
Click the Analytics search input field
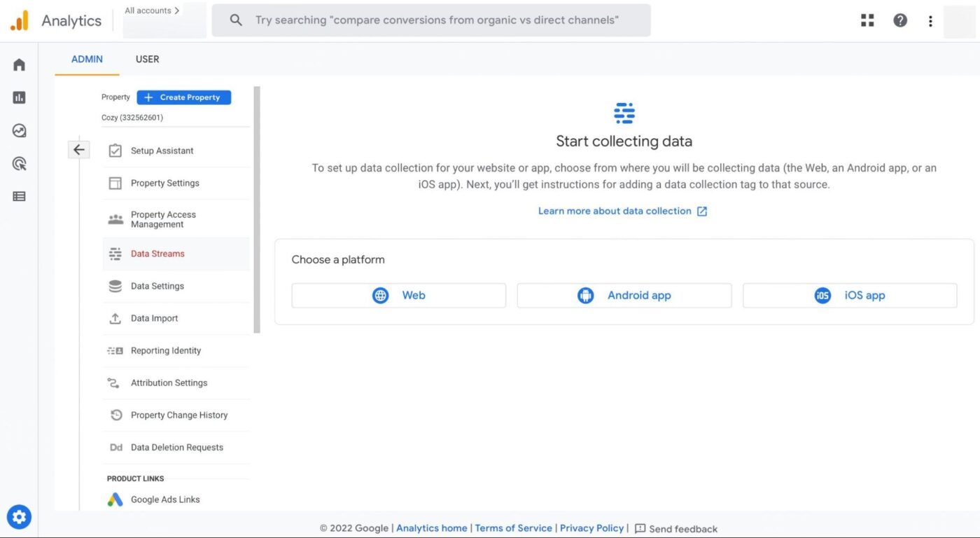436,20
